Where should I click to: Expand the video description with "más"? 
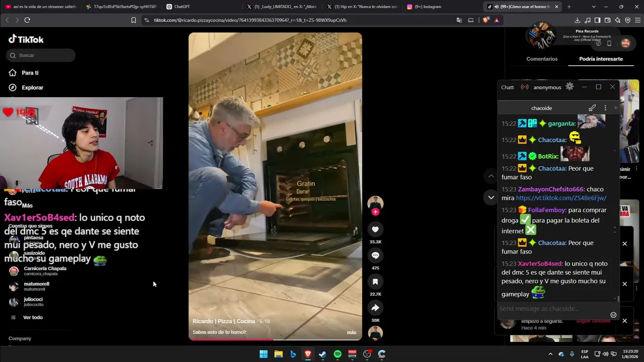[x=351, y=332]
